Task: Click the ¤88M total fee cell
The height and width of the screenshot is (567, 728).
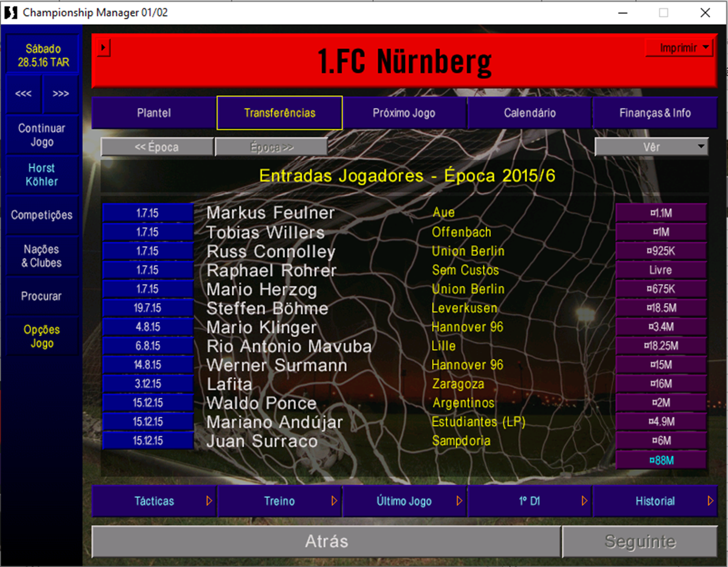Action: 661,460
